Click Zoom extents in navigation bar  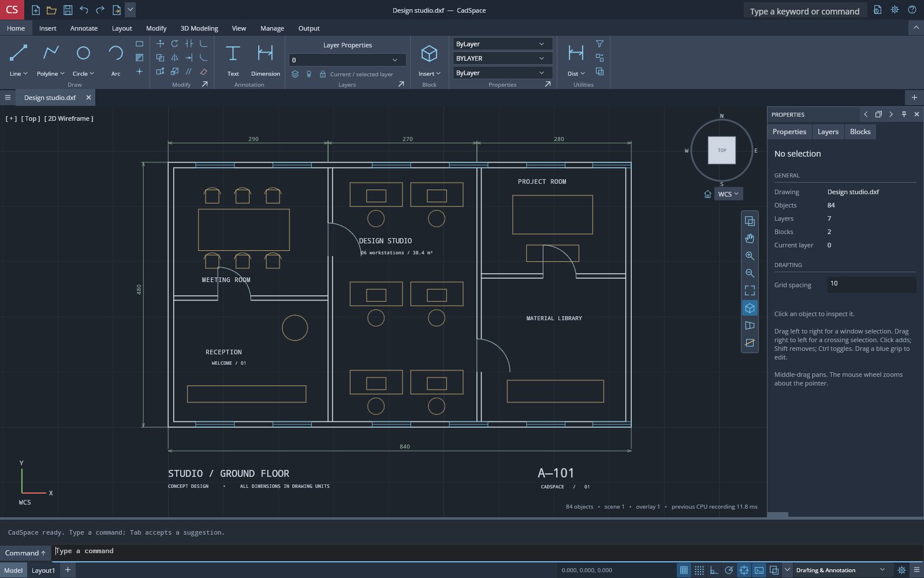tap(750, 290)
